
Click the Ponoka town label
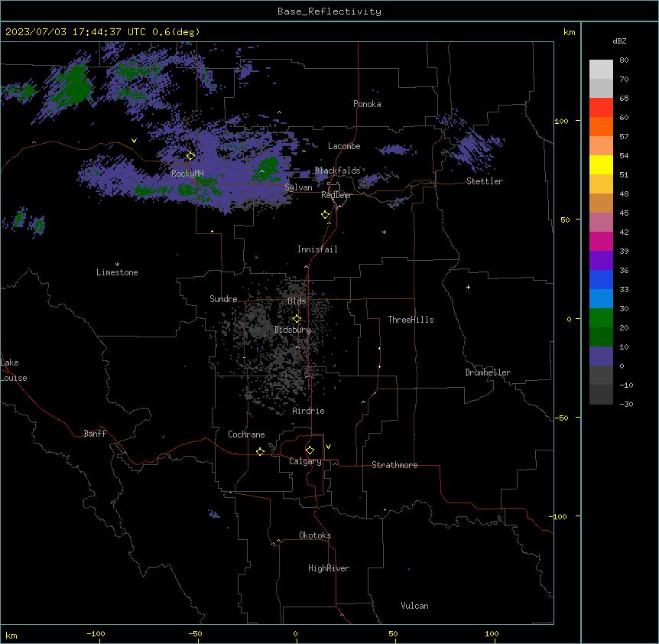tap(367, 104)
